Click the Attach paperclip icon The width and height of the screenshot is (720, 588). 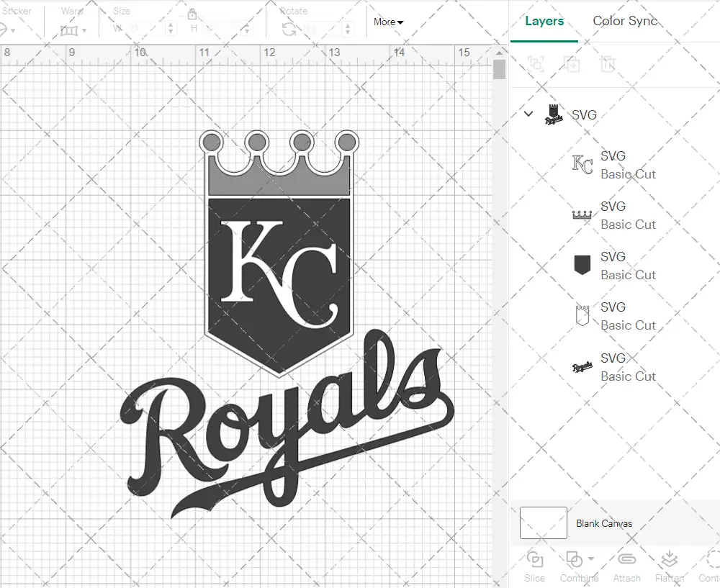point(626,559)
